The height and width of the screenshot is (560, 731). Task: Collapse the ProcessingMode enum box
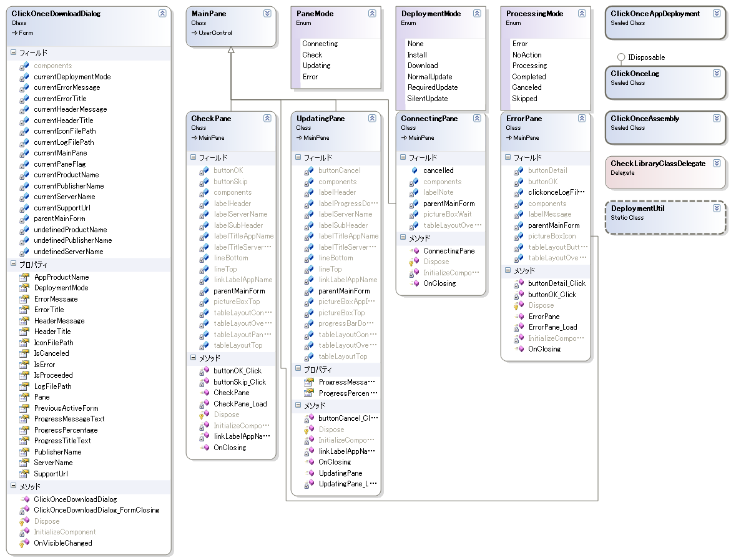click(582, 14)
